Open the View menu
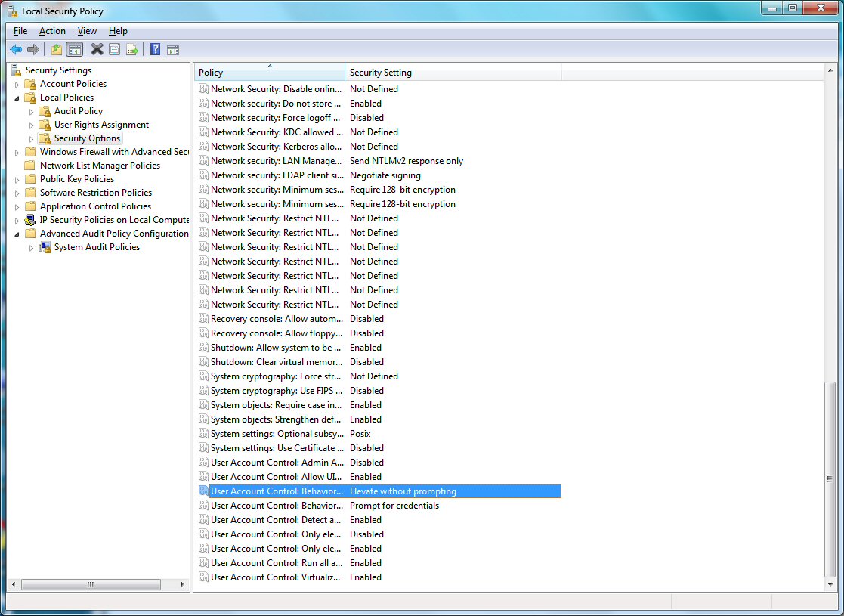Screen dimensions: 844x616 87,31
